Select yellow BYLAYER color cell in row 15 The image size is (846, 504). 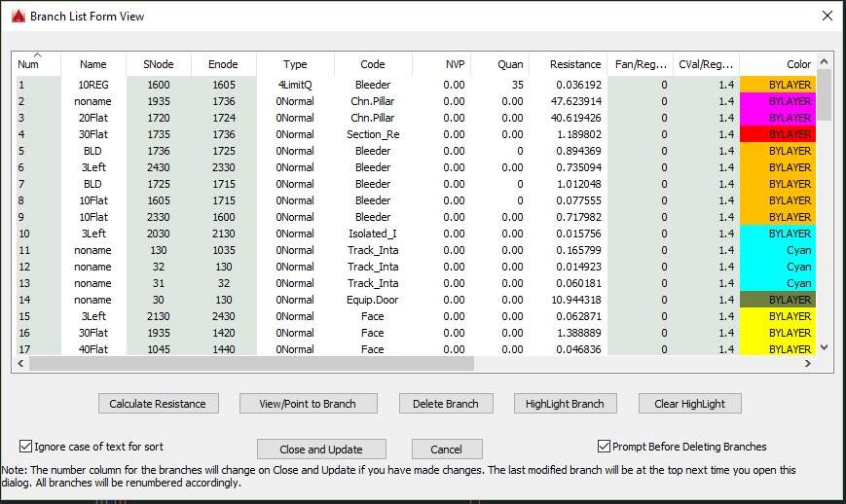tap(778, 316)
